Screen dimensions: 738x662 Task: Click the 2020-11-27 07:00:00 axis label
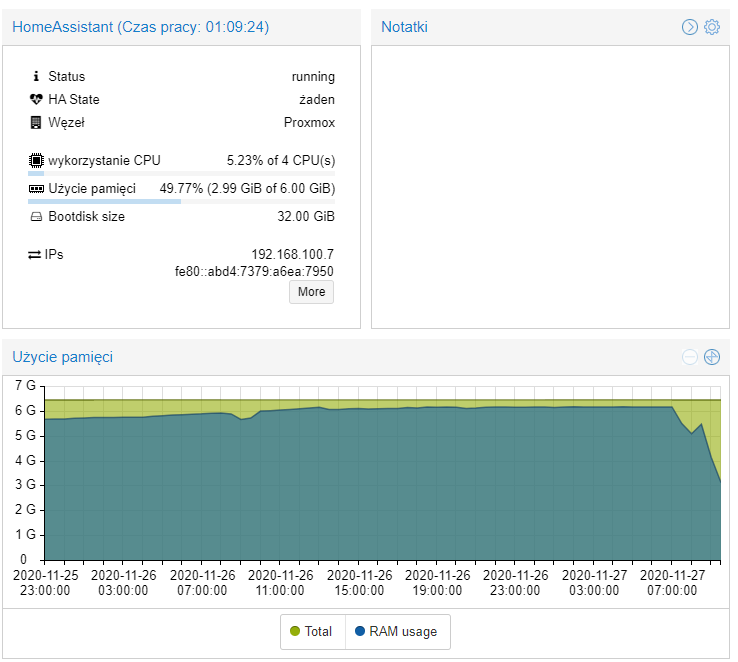tap(673, 583)
